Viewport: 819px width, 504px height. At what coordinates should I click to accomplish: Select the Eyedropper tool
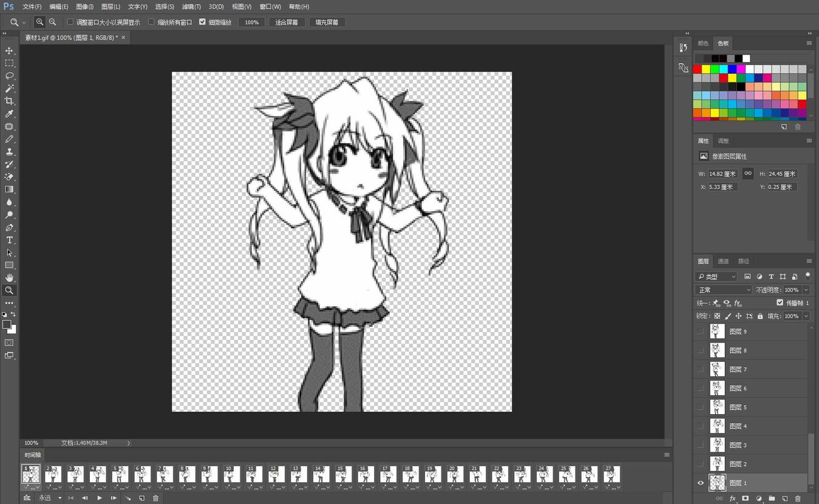click(x=9, y=114)
